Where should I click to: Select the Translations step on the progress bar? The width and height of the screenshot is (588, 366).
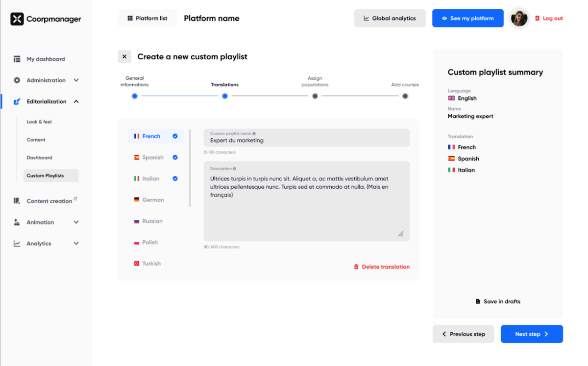coord(224,96)
